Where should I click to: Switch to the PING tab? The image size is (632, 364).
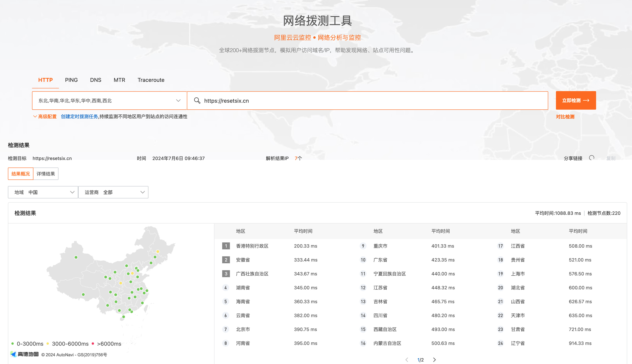click(71, 80)
